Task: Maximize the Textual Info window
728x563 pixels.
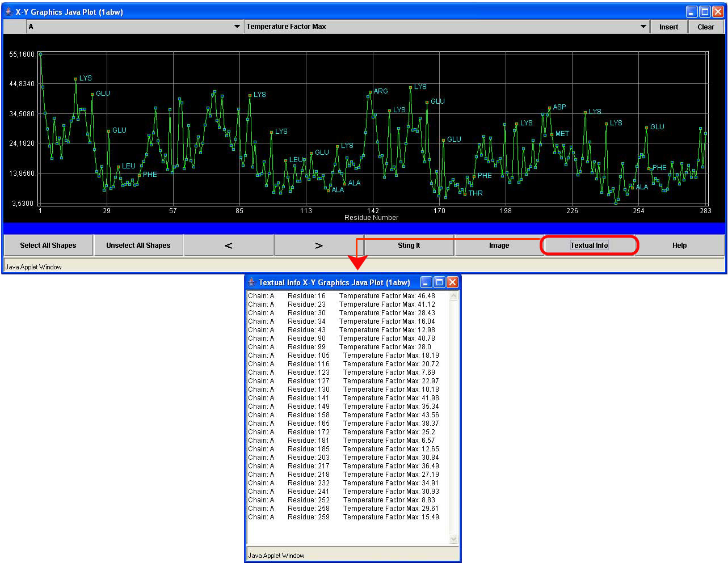Action: coord(439,282)
